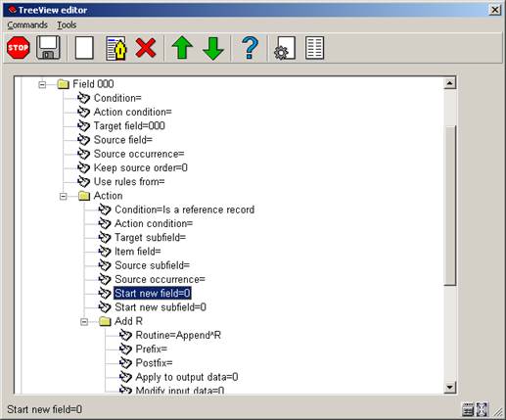
Task: Collapse the Field 000 node
Action: (42, 84)
